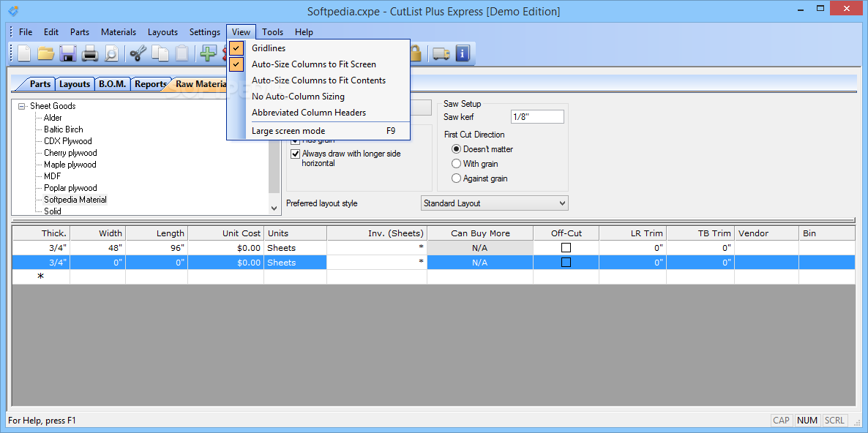The image size is (868, 433).
Task: Toggle Off-Cut checkbox in highlighted row
Action: [566, 262]
